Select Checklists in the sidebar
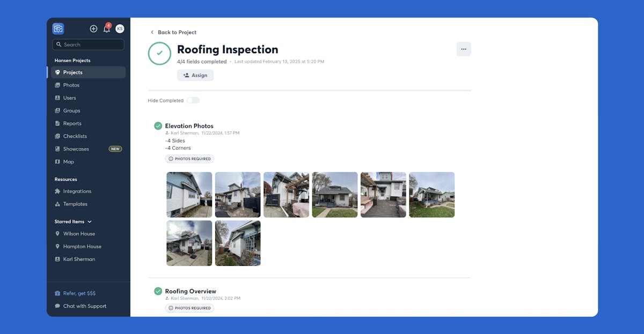The width and height of the screenshot is (644, 334). tap(75, 136)
